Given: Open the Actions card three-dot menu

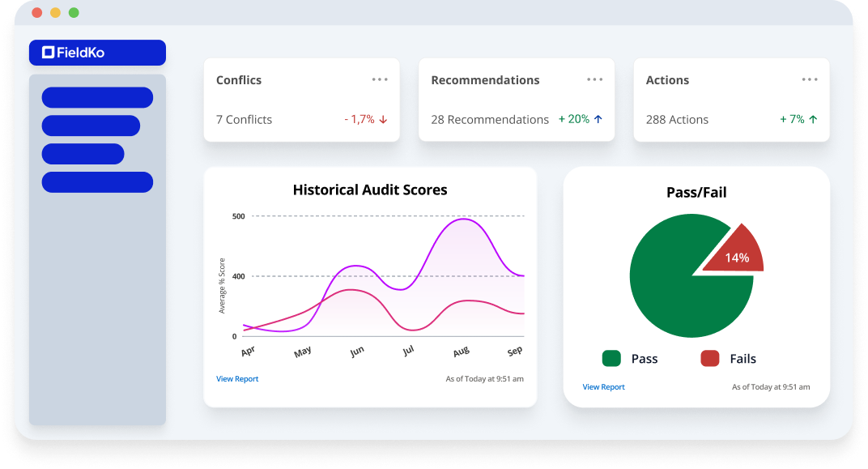Looking at the screenshot, I should tap(810, 79).
